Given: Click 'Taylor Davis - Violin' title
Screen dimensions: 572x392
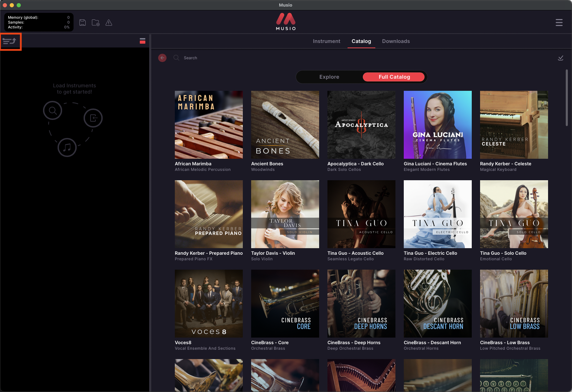Looking at the screenshot, I should tap(273, 253).
